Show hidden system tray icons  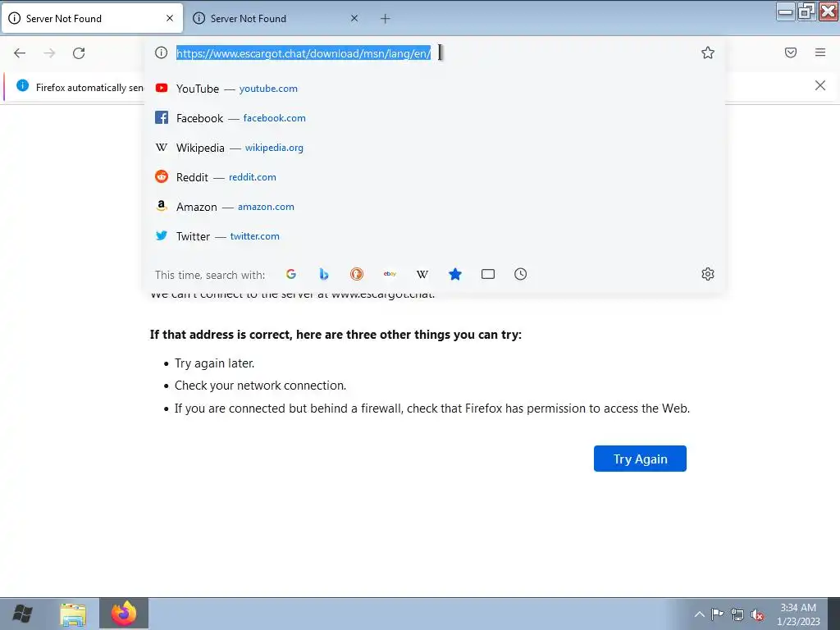coord(699,614)
